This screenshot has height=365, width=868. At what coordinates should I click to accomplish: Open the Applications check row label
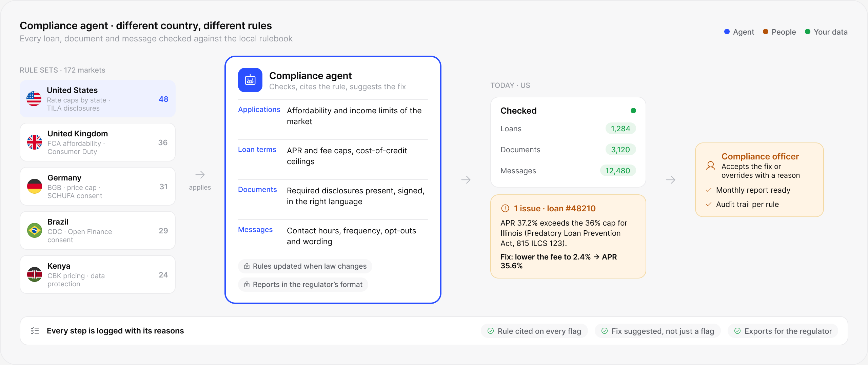[x=259, y=110]
